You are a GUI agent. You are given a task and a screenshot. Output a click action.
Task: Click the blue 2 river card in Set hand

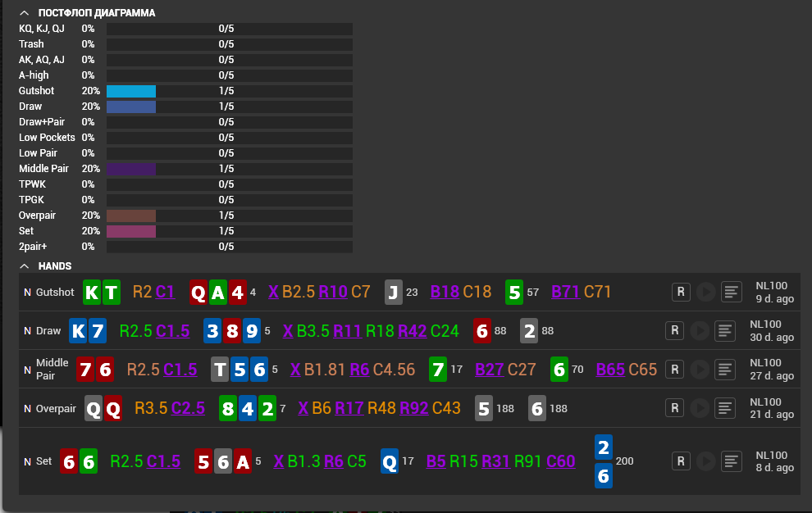coord(604,447)
